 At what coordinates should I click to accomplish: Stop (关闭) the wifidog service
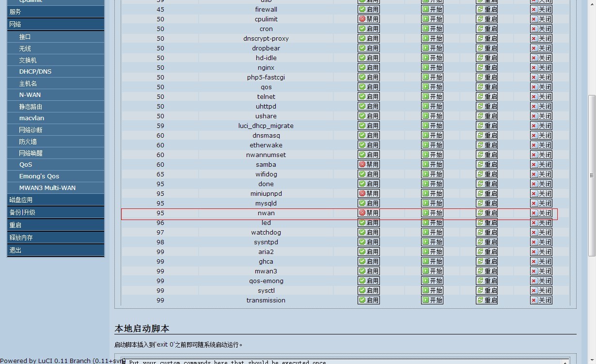coord(541,174)
